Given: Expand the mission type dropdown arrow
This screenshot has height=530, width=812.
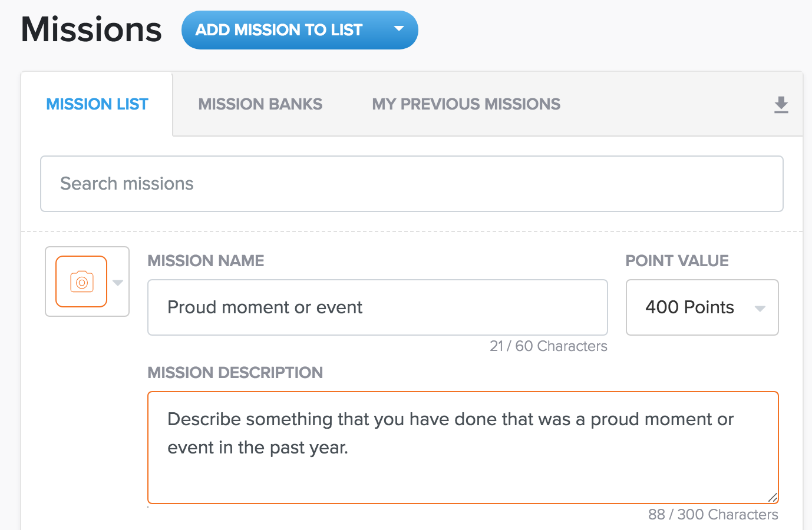Looking at the screenshot, I should tap(118, 283).
